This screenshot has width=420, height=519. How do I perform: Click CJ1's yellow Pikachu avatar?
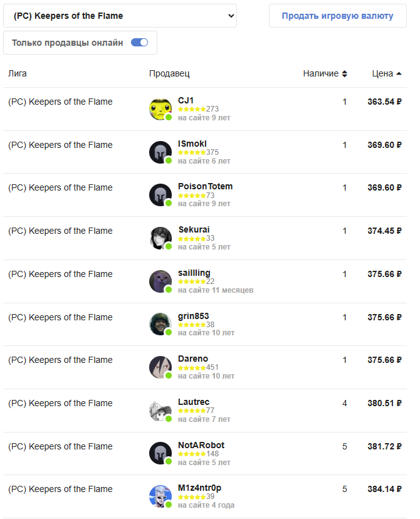160,109
